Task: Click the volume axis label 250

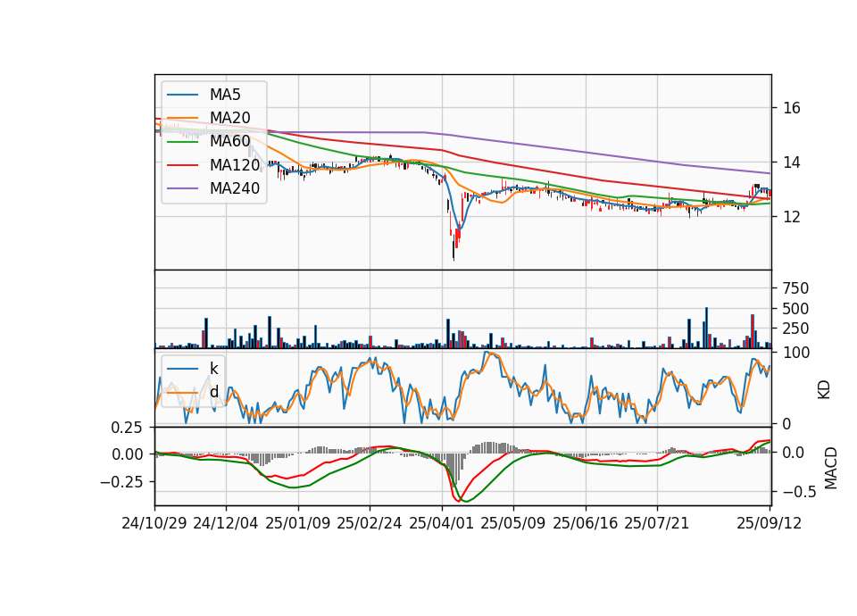Action: tap(795, 329)
